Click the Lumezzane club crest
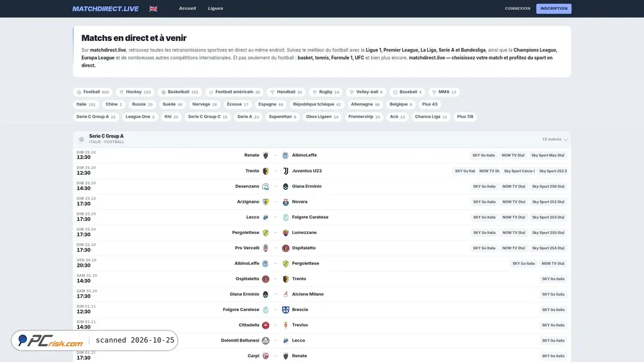The width and height of the screenshot is (644, 362). (x=286, y=233)
